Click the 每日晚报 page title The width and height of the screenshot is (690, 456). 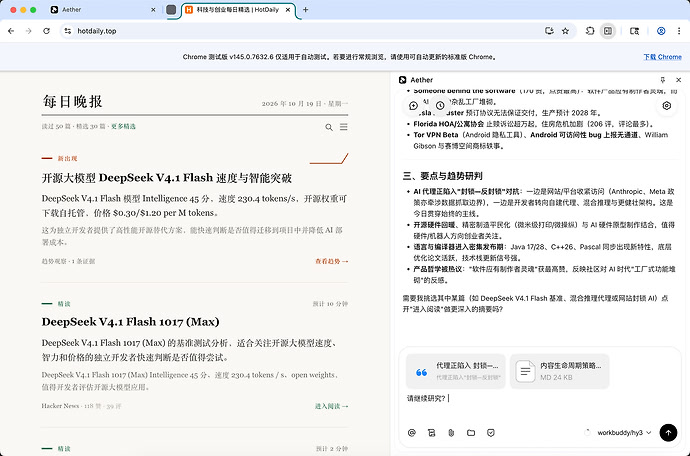point(73,102)
